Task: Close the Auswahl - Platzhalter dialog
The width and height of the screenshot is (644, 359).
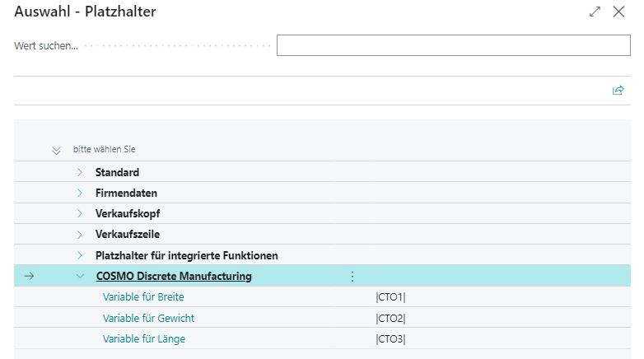Action: 619,12
